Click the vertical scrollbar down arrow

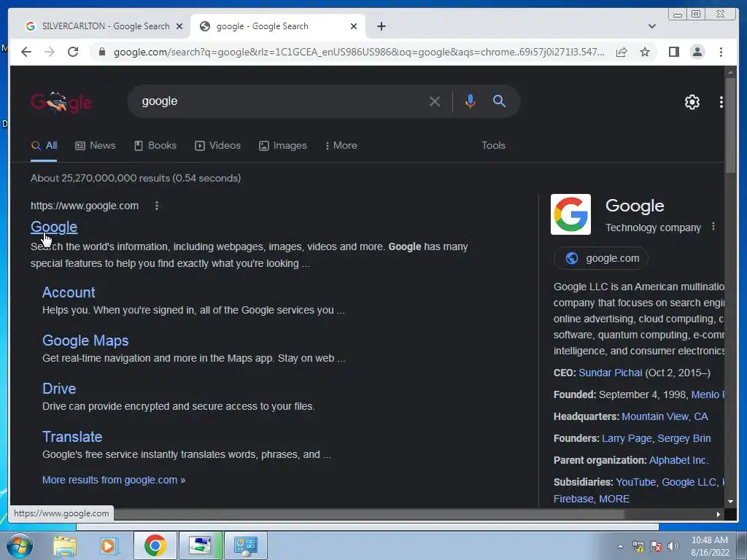click(730, 502)
